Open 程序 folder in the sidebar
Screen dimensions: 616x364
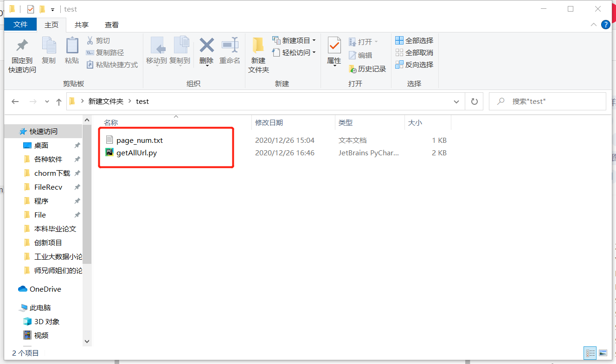(x=41, y=201)
